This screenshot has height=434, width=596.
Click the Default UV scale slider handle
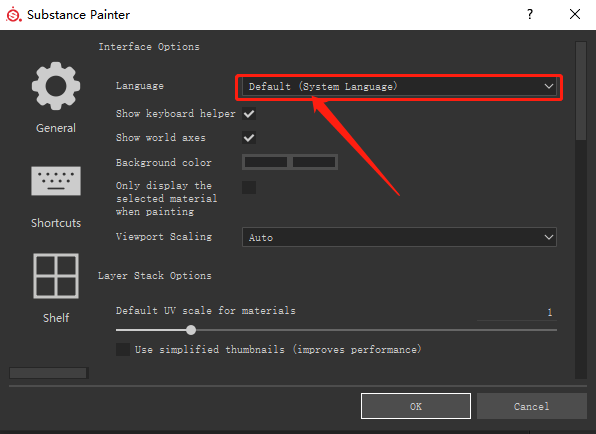pos(191,330)
